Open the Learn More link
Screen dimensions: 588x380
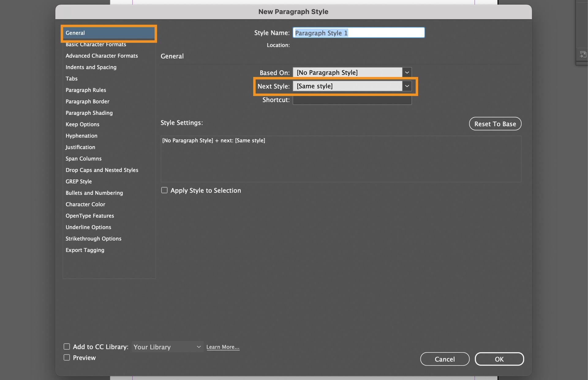pyautogui.click(x=223, y=347)
